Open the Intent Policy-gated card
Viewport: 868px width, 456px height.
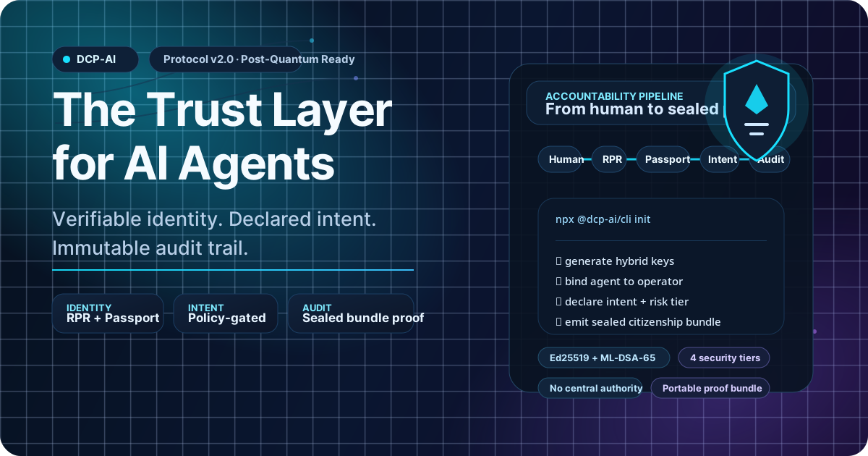pyautogui.click(x=226, y=313)
